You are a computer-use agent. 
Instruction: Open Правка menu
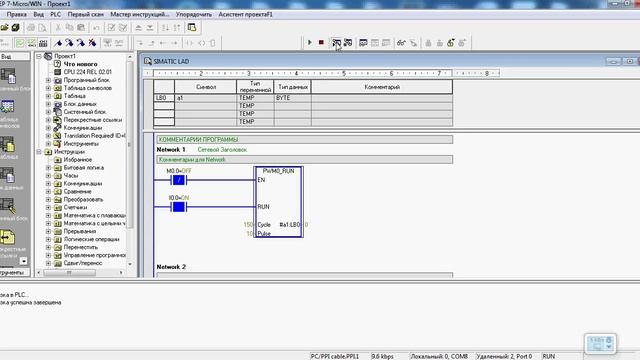17,14
